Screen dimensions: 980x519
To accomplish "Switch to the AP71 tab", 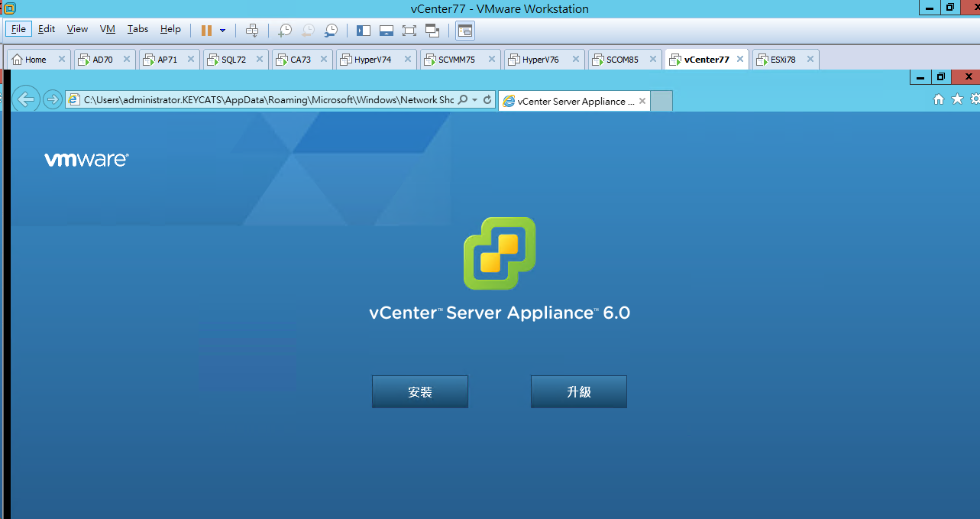I will [167, 60].
